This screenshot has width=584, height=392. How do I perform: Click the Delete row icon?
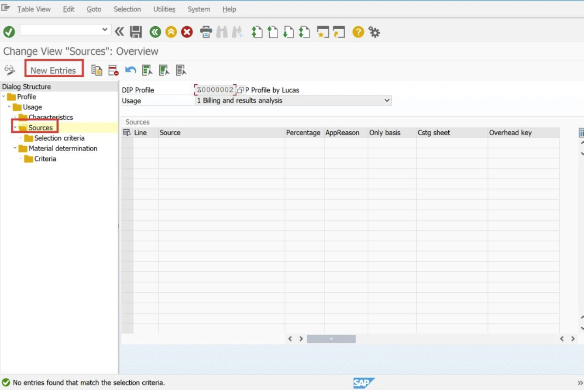pyautogui.click(x=113, y=70)
